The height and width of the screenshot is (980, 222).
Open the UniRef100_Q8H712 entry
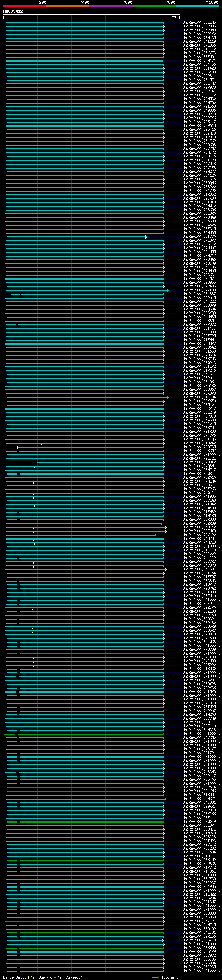(199, 256)
